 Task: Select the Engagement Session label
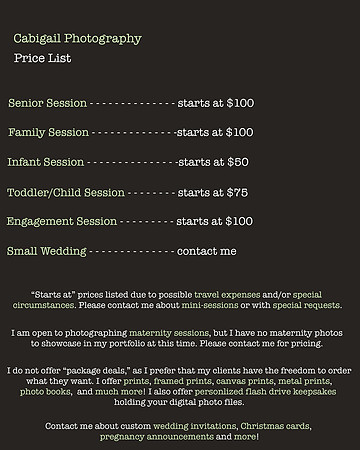pos(62,222)
